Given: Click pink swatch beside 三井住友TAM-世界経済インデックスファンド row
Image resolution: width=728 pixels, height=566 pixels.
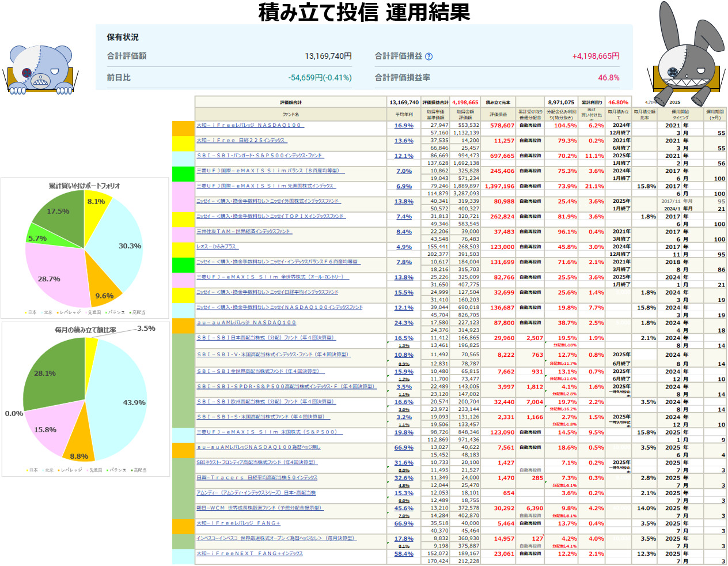Looking at the screenshot, I should pyautogui.click(x=183, y=235).
